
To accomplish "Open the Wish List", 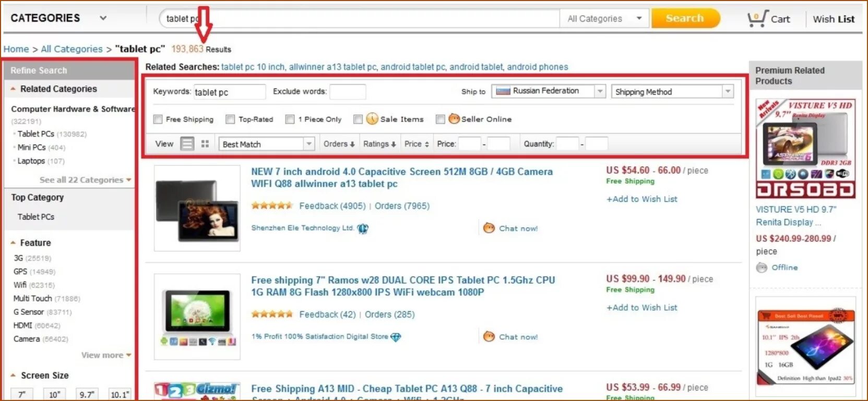I will coord(834,19).
